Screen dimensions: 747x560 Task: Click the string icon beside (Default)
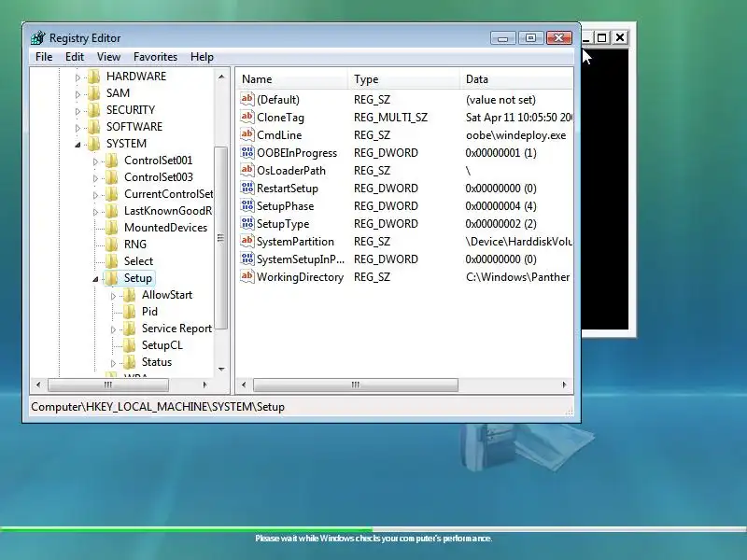click(247, 99)
